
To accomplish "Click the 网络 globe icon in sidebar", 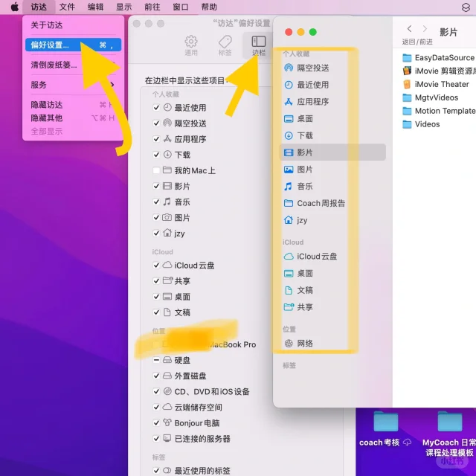I will point(289,344).
